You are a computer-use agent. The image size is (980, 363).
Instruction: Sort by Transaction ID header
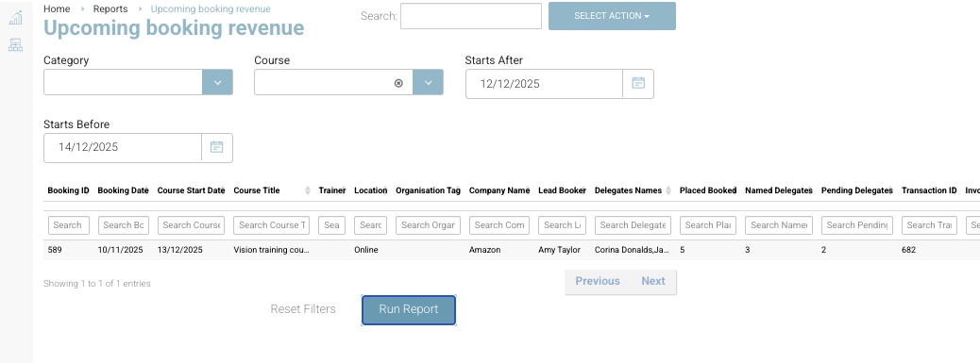click(929, 190)
